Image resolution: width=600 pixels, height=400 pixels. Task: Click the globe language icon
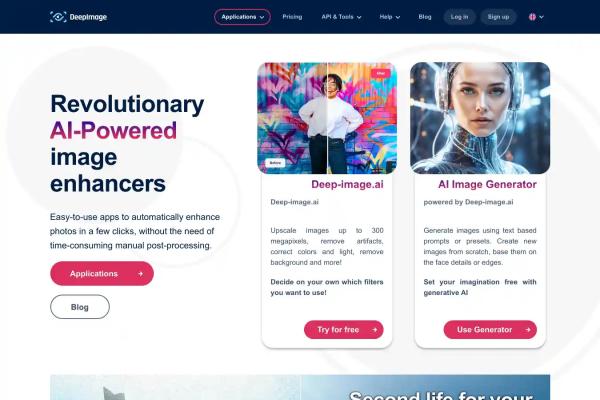coord(532,17)
